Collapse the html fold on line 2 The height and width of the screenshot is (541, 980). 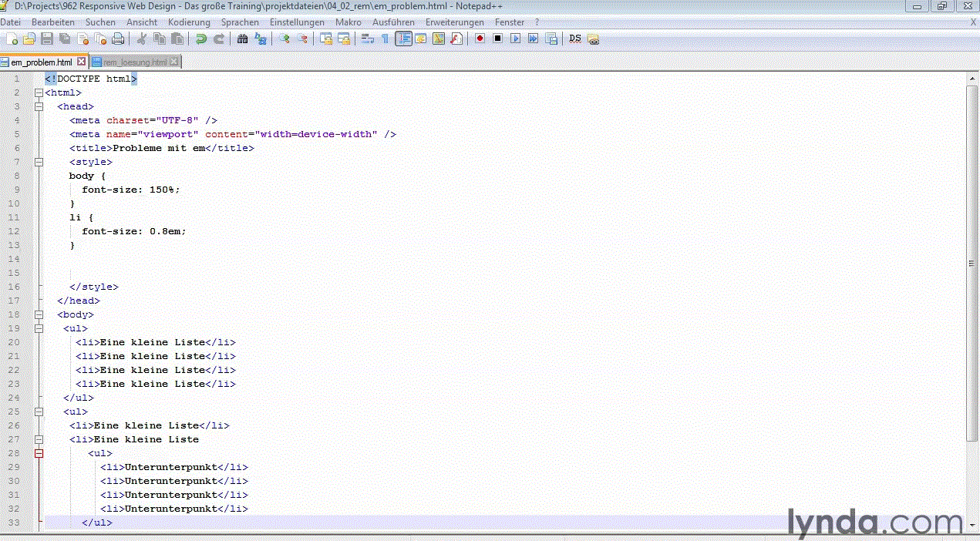coord(39,92)
